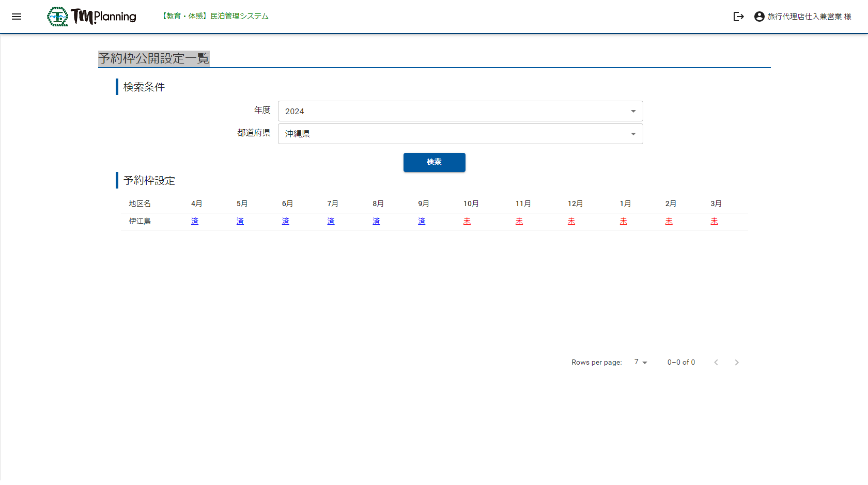The image size is (868, 485).
Task: Go to previous page of results
Action: click(716, 363)
